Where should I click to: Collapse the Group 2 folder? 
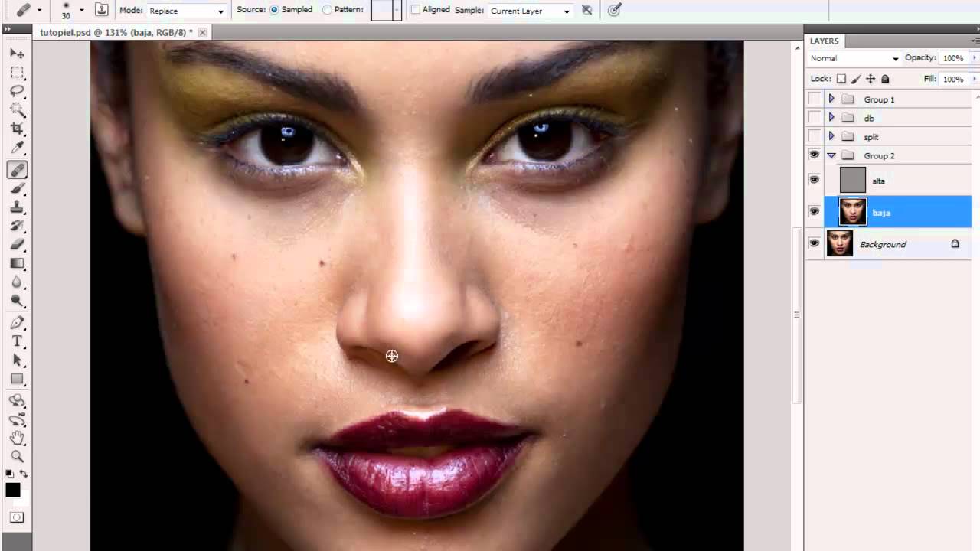831,155
